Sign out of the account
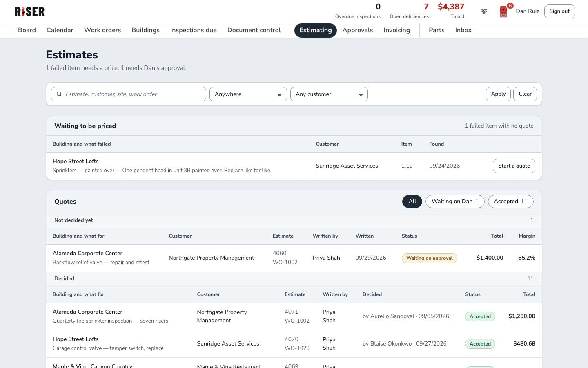The image size is (588, 368). pyautogui.click(x=559, y=11)
